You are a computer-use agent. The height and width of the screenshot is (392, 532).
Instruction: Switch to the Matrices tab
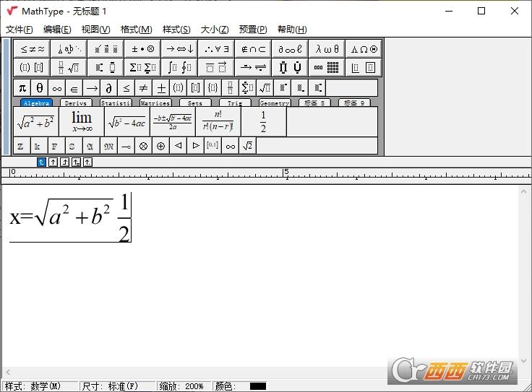(155, 103)
